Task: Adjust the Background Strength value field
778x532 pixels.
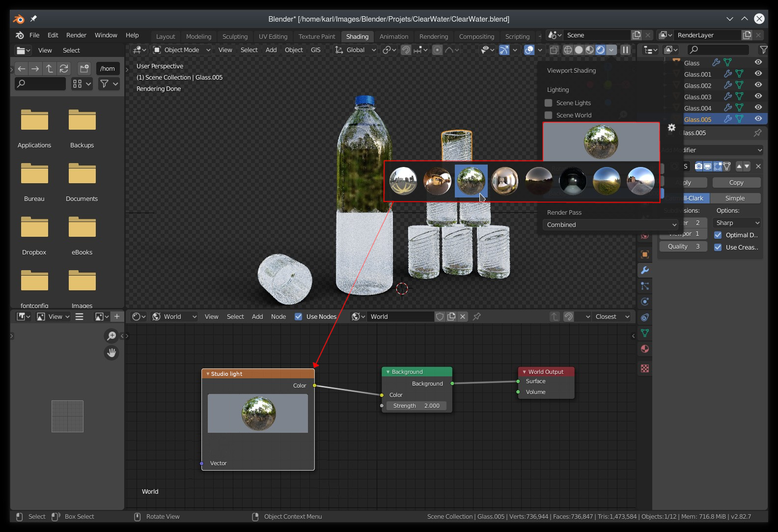Action: pos(417,406)
